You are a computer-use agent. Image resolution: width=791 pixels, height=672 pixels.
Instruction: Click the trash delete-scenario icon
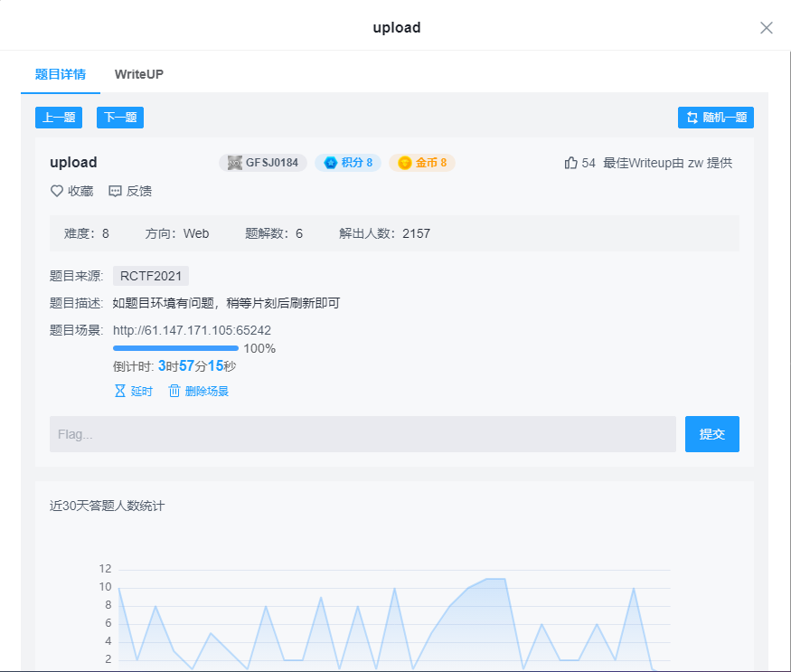[174, 391]
